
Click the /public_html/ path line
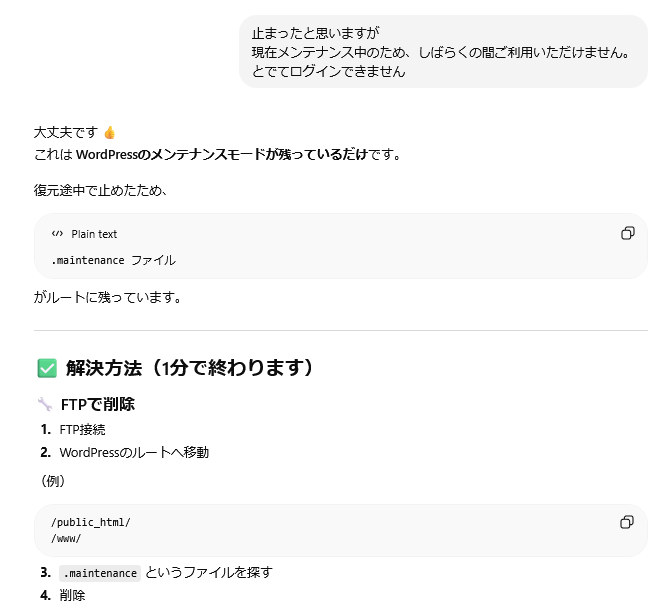click(x=91, y=522)
